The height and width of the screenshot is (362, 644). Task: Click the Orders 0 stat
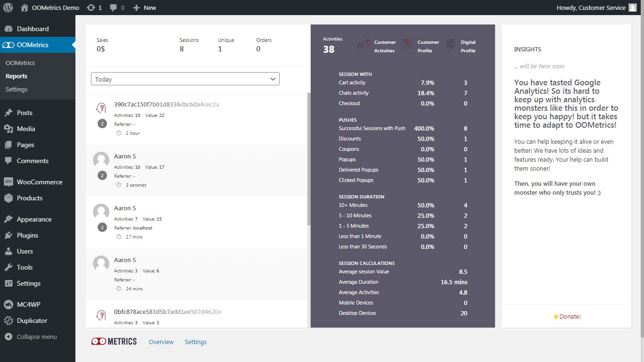[x=264, y=45]
